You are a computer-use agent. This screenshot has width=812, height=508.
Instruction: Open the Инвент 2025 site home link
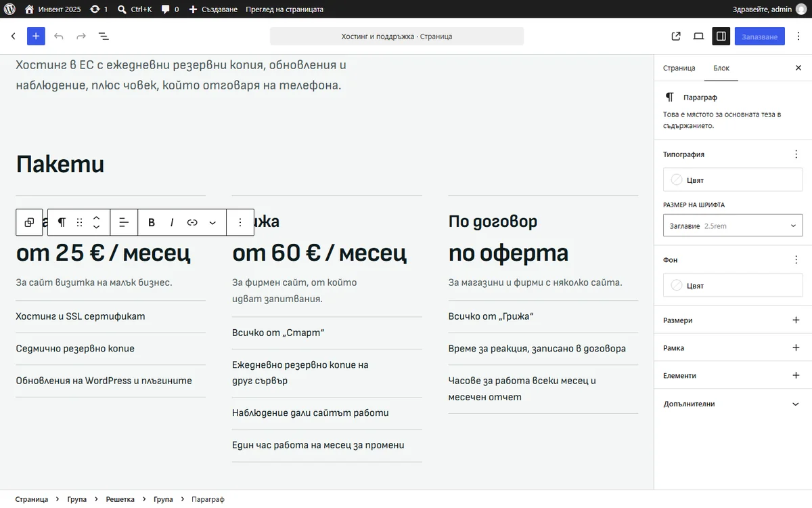click(53, 9)
